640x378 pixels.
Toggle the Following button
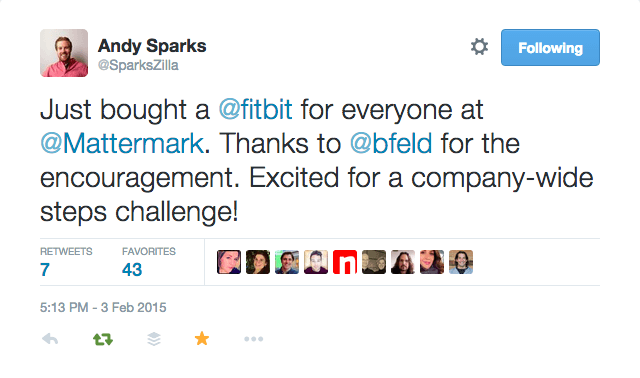550,47
